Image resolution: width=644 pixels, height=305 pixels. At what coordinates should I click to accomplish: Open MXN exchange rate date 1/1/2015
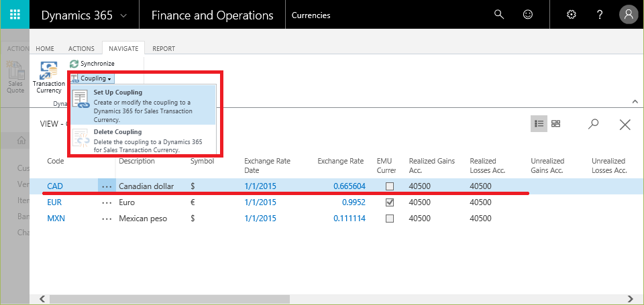point(260,219)
